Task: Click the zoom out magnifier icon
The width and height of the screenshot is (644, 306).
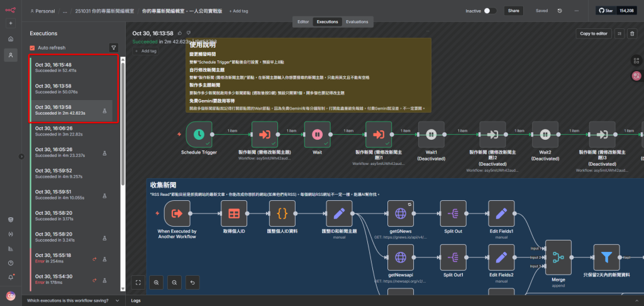Action: point(175,282)
